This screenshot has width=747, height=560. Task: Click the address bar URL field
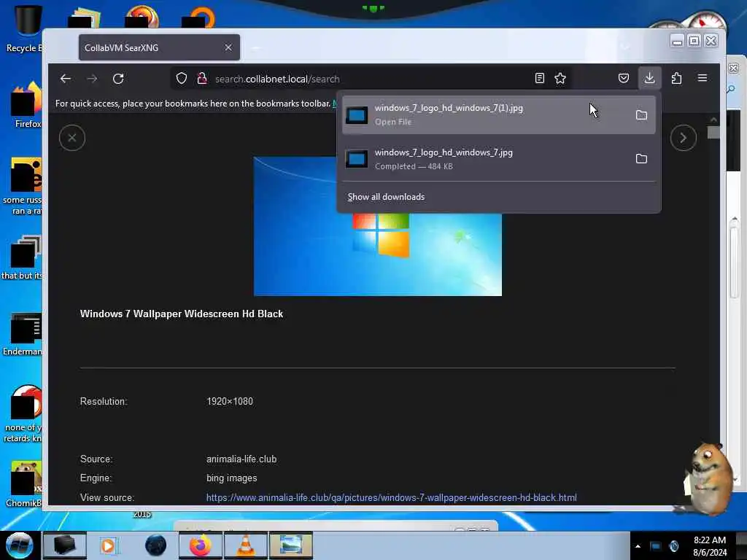click(x=371, y=79)
